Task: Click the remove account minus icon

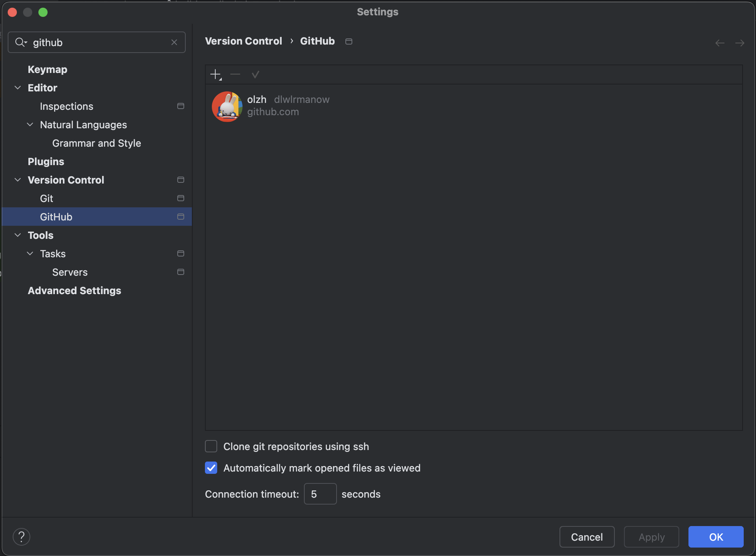Action: (x=235, y=74)
